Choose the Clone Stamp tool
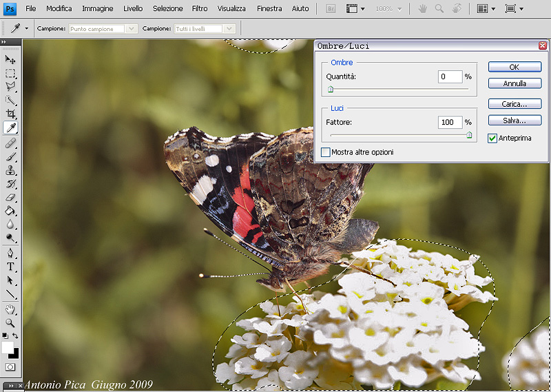This screenshot has width=551, height=392. click(10, 170)
